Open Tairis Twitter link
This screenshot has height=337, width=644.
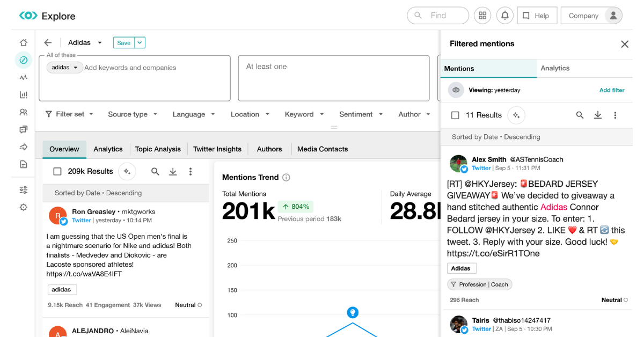[x=481, y=329]
